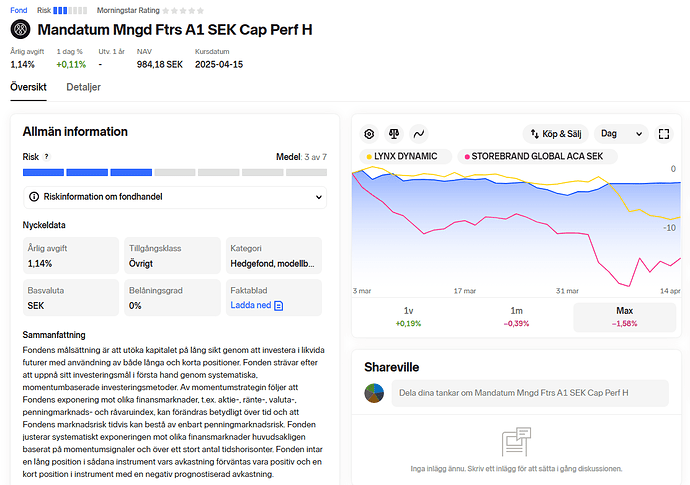690x485 pixels.
Task: Select the 1m time period
Action: (x=516, y=317)
